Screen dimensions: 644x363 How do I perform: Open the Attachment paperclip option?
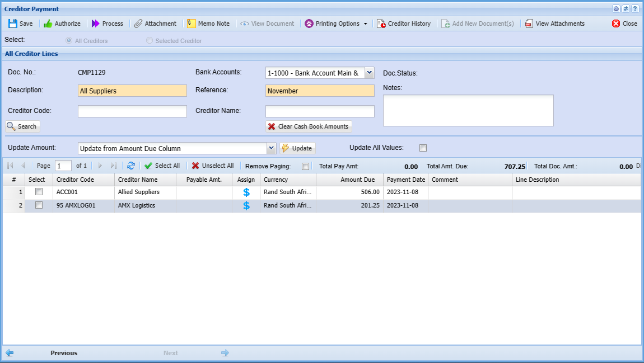pyautogui.click(x=138, y=23)
